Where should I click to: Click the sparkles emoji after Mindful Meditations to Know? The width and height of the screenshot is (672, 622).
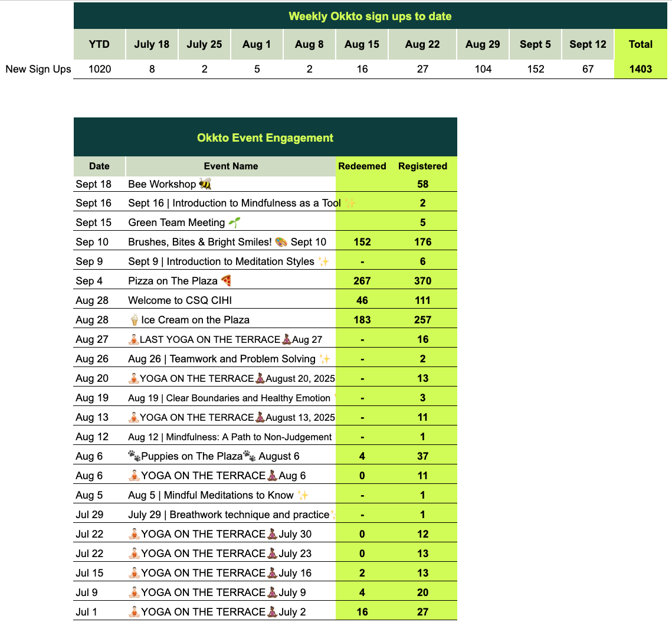tap(303, 495)
